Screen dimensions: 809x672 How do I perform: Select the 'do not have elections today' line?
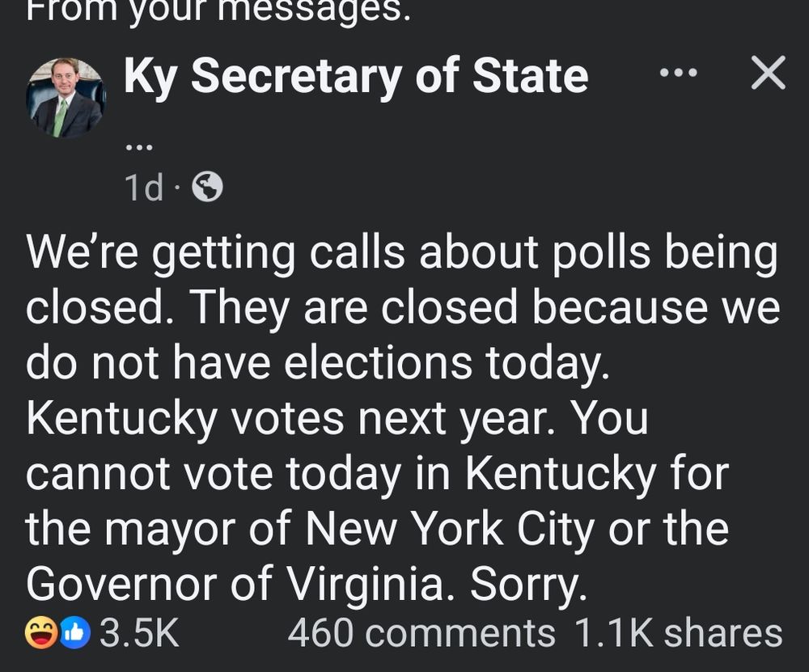(316, 363)
